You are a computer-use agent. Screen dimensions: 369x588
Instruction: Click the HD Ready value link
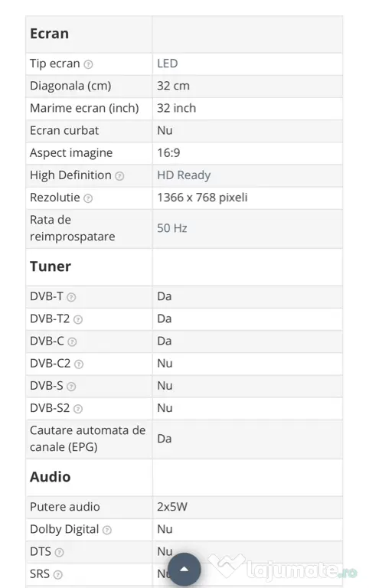[x=184, y=175]
